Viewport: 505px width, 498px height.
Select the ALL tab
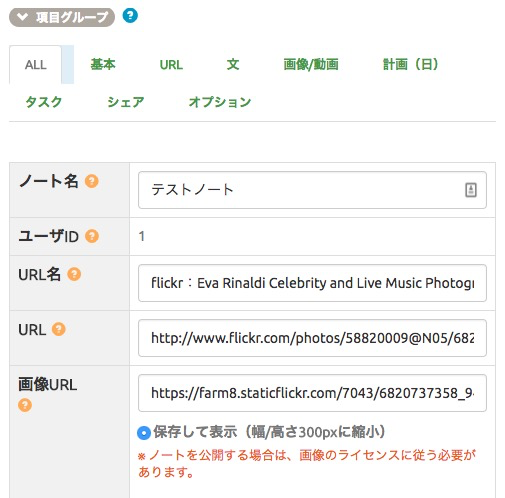click(x=35, y=65)
